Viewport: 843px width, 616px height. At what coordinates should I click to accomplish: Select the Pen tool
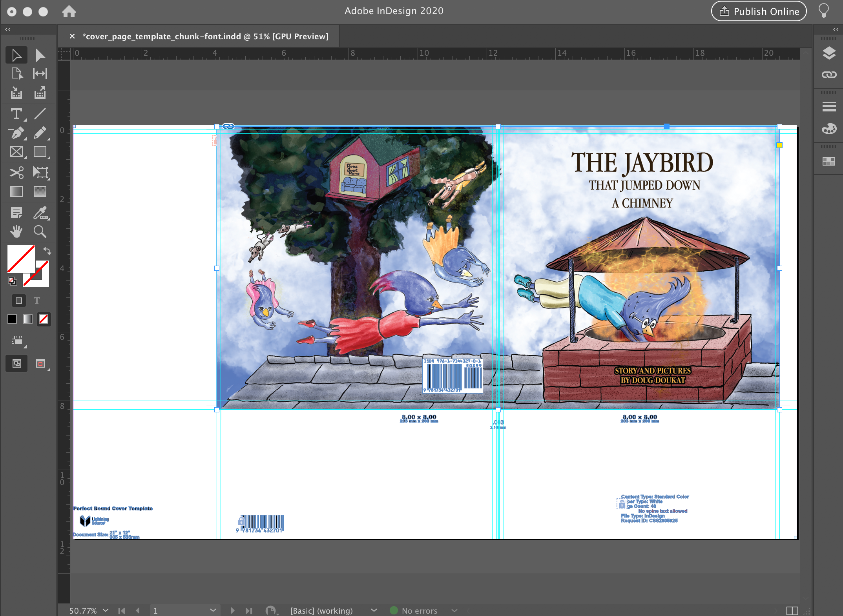[16, 133]
